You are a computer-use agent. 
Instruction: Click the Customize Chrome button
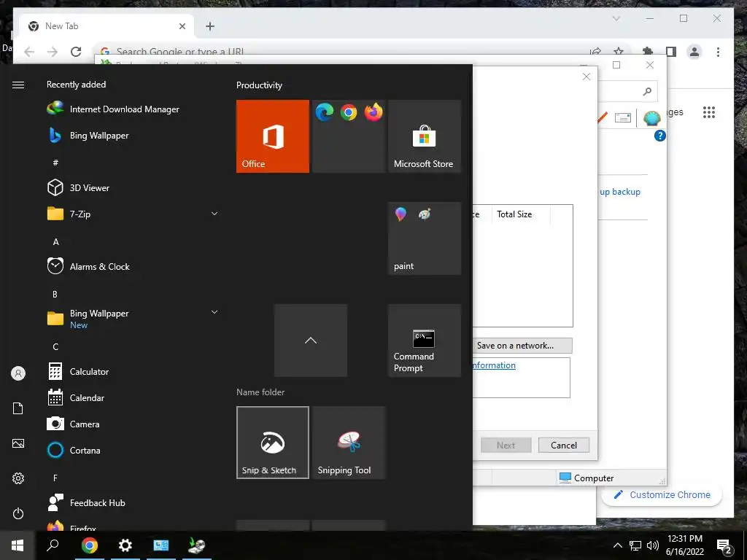662,495
